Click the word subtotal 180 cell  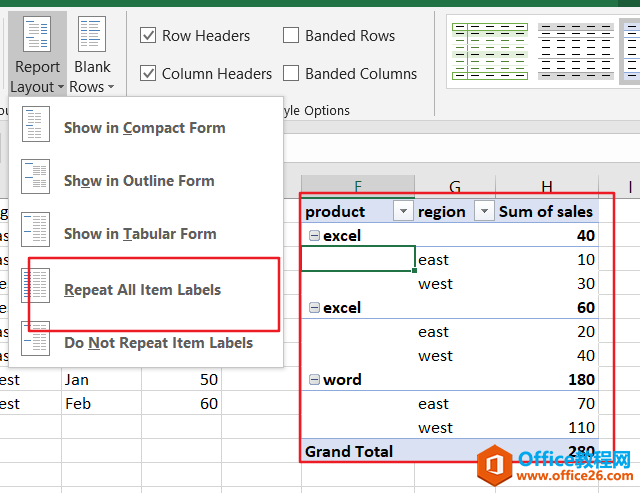pyautogui.click(x=547, y=380)
